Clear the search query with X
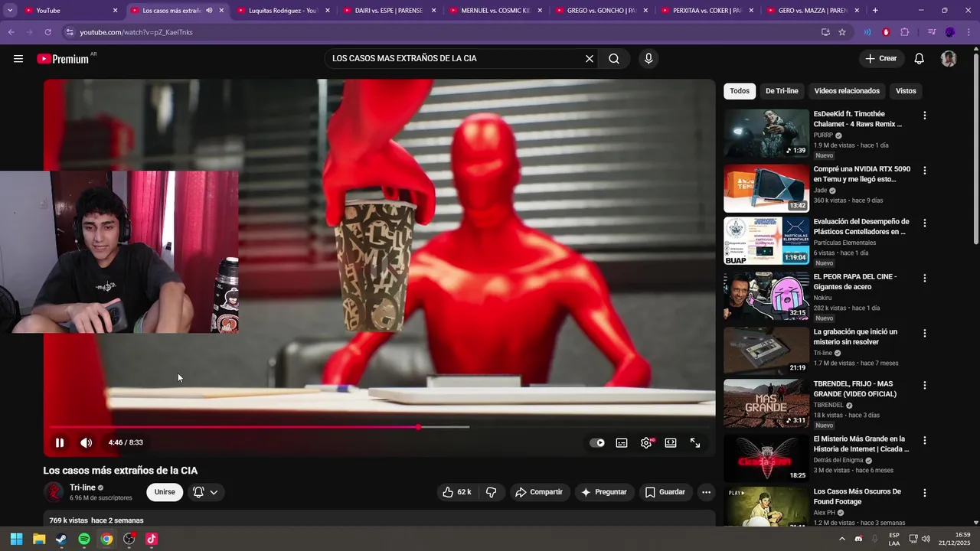Screen dimensions: 980x551 590,59
